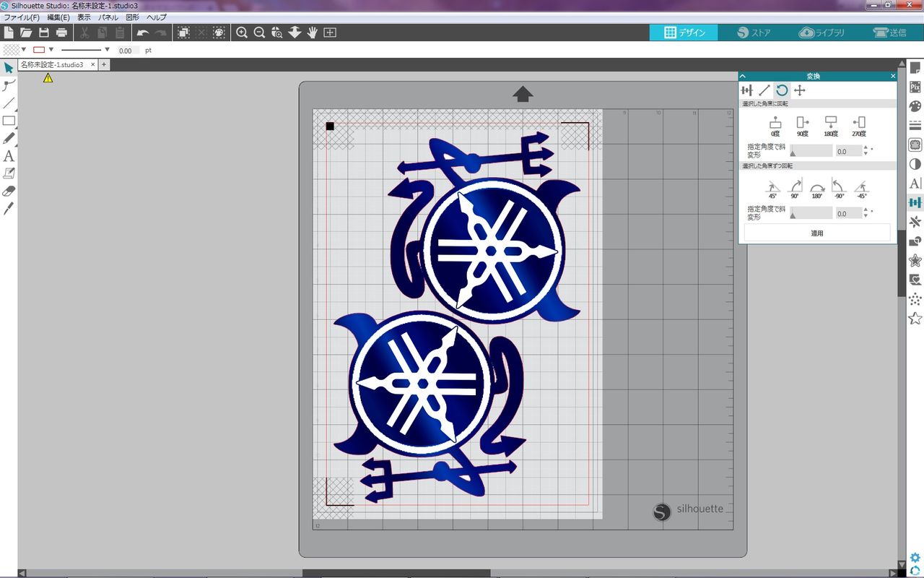The height and width of the screenshot is (578, 924).
Task: Rotate selection to 180度
Action: click(x=831, y=126)
